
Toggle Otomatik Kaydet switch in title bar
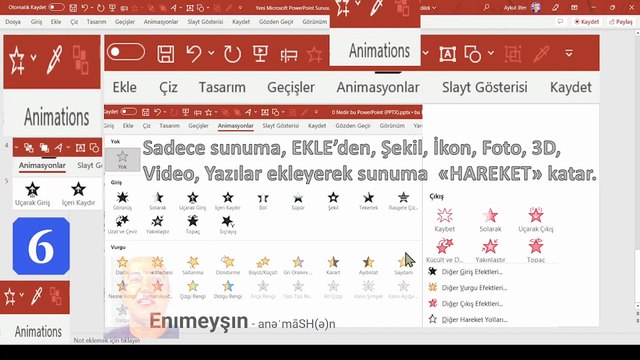pos(56,7)
